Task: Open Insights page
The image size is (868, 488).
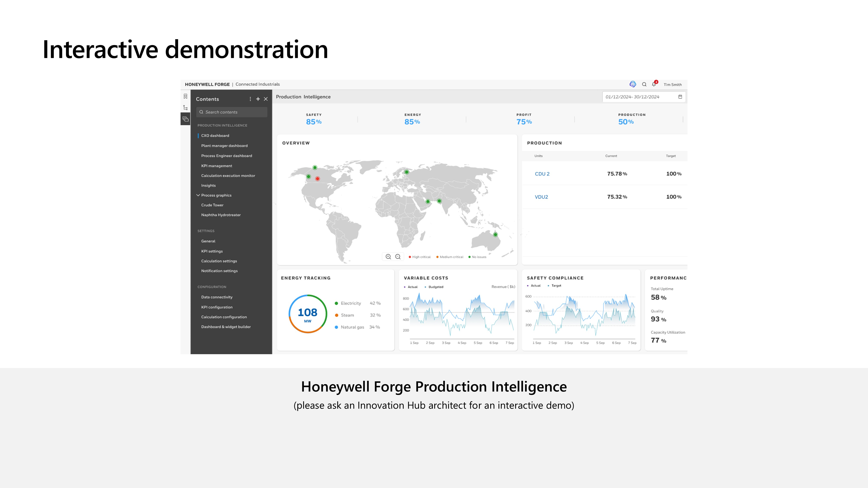Action: tap(208, 186)
